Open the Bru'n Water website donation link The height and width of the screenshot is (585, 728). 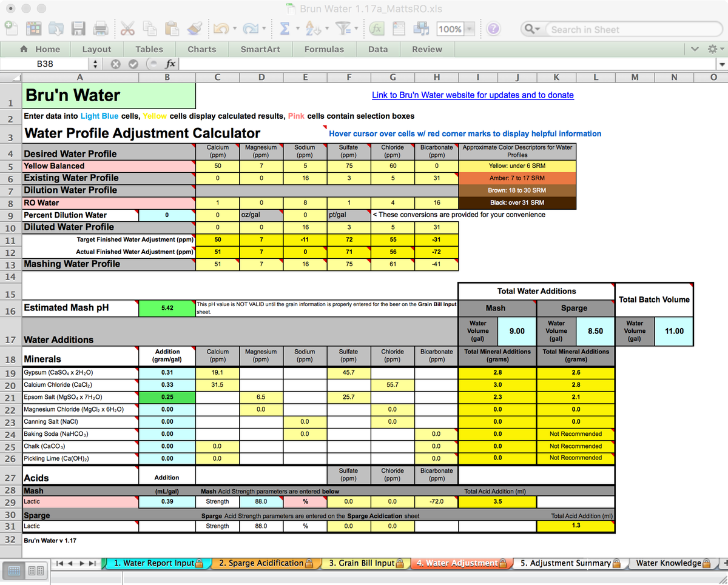click(473, 95)
